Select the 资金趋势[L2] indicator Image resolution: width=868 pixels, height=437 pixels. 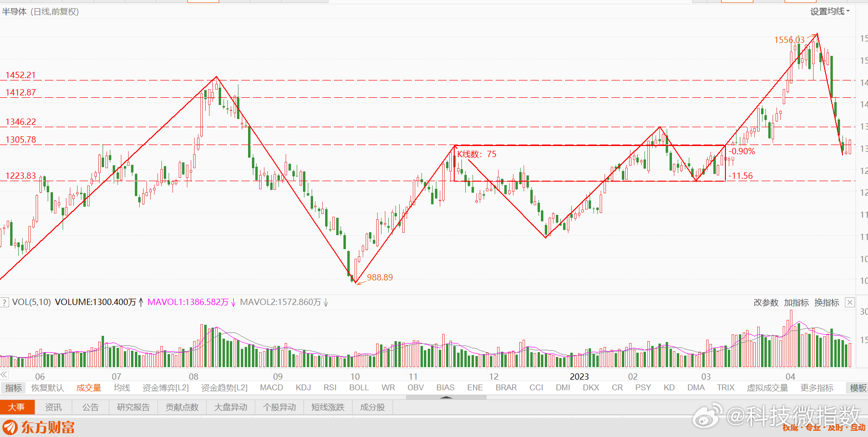pyautogui.click(x=224, y=388)
